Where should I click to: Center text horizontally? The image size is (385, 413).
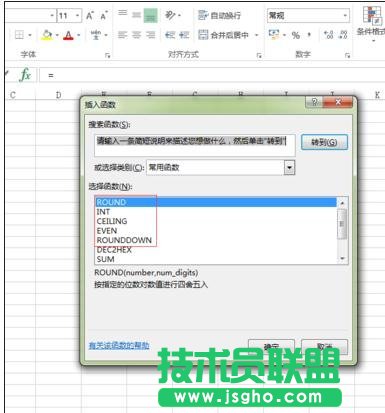[136, 35]
